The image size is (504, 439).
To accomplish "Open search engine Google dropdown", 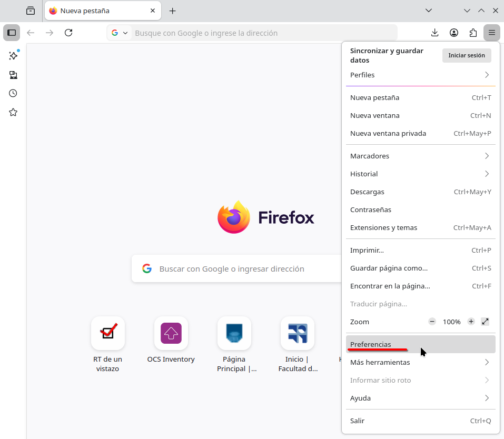I will (x=120, y=33).
